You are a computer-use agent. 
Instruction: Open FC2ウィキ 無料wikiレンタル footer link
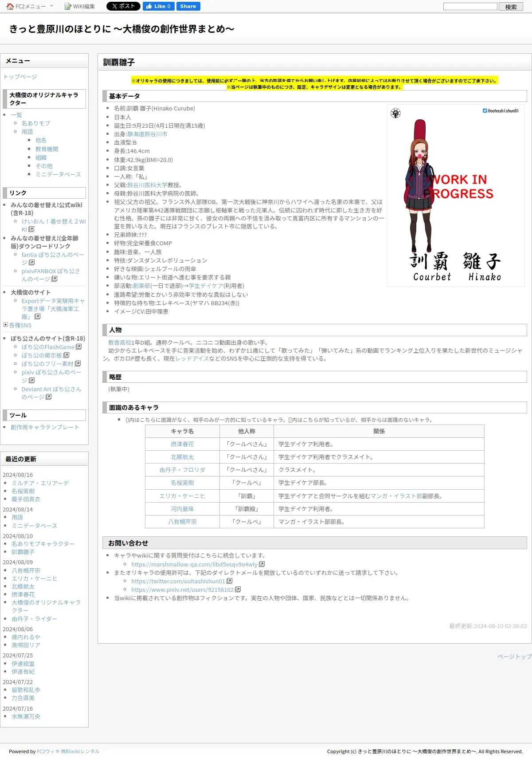[68, 751]
